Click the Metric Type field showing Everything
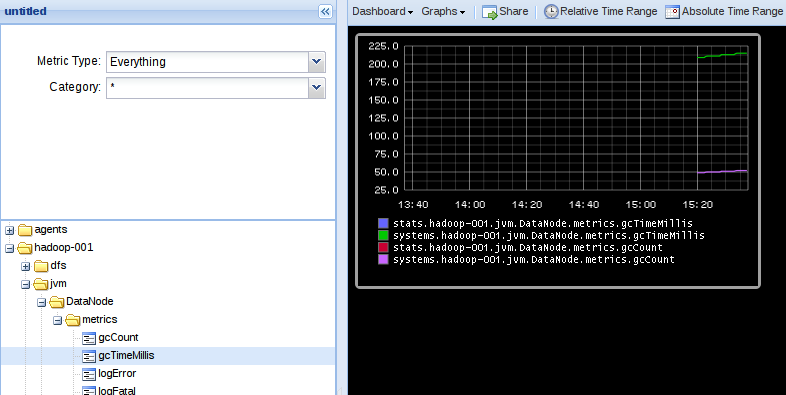 [208, 62]
